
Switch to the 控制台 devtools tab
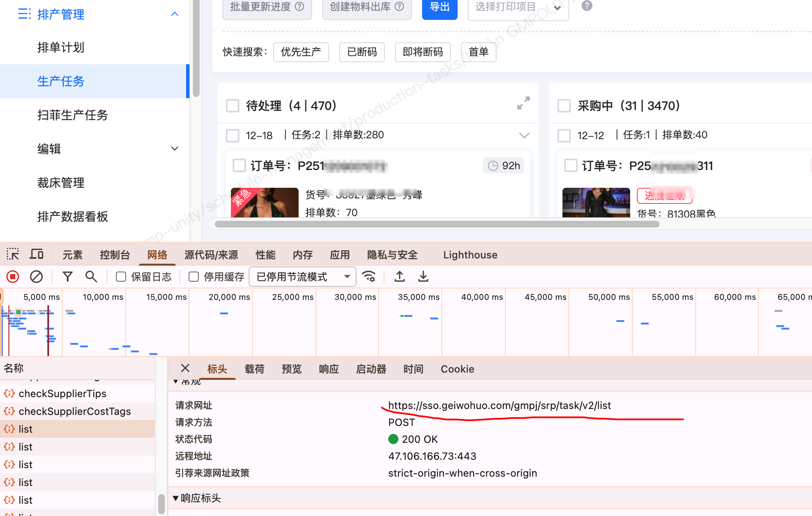115,255
